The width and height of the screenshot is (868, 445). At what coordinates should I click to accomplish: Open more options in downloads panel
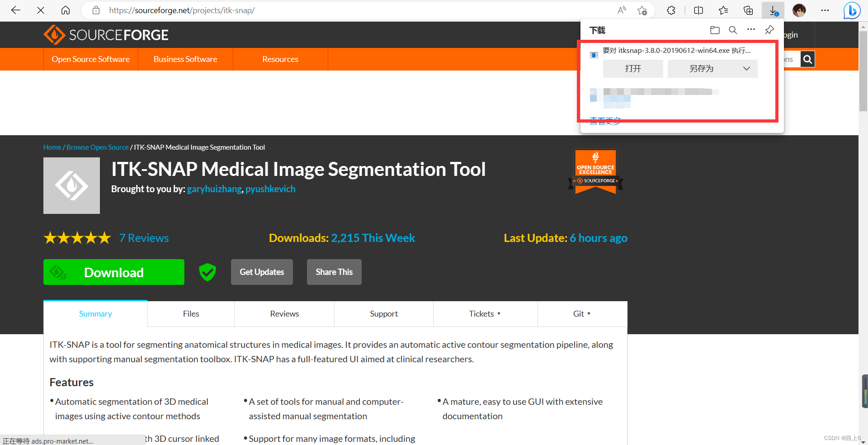pyautogui.click(x=751, y=29)
